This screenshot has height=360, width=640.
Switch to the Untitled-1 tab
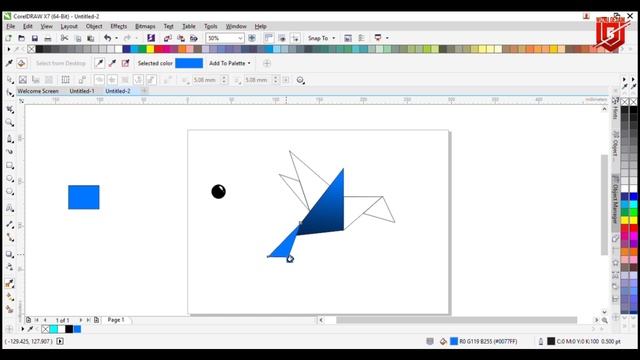point(82,91)
